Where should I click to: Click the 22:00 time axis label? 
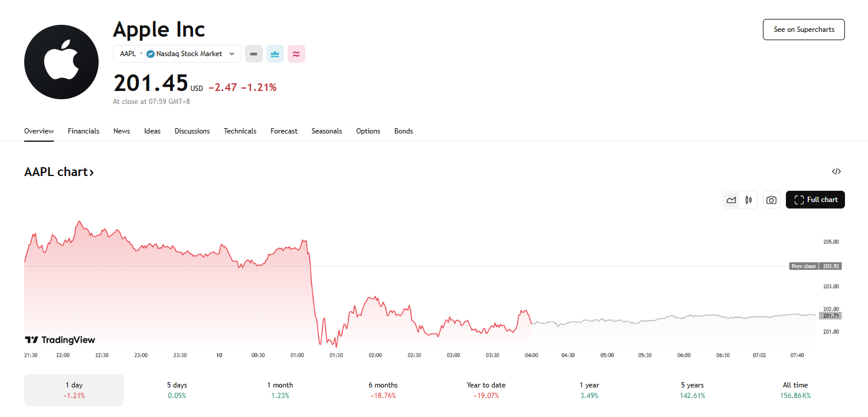coord(63,355)
